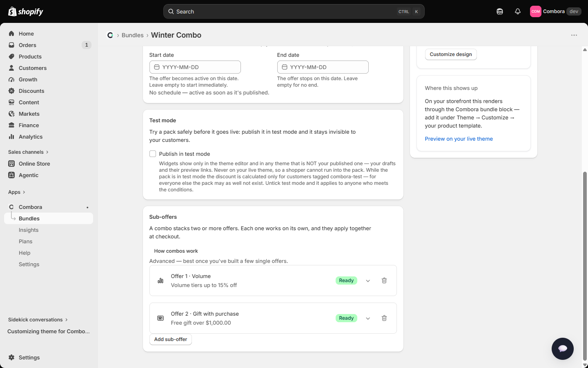
Task: Open store Settings at sidebar bottom
Action: coord(49,357)
